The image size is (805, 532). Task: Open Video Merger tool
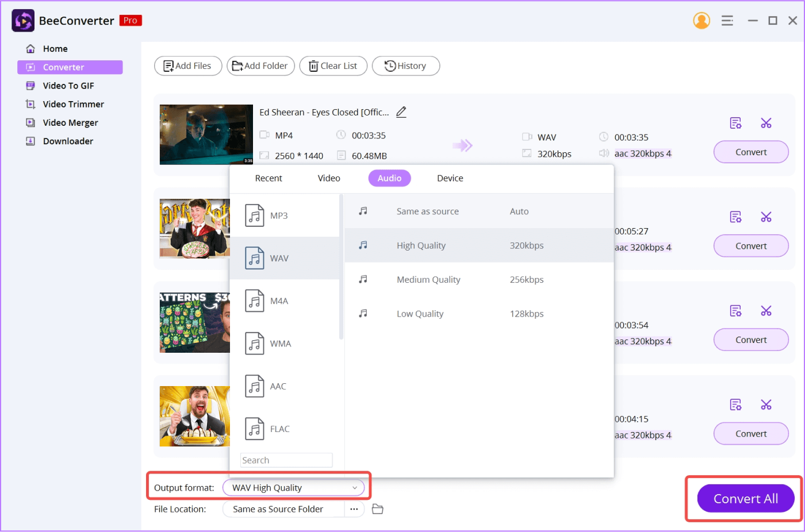(x=70, y=122)
